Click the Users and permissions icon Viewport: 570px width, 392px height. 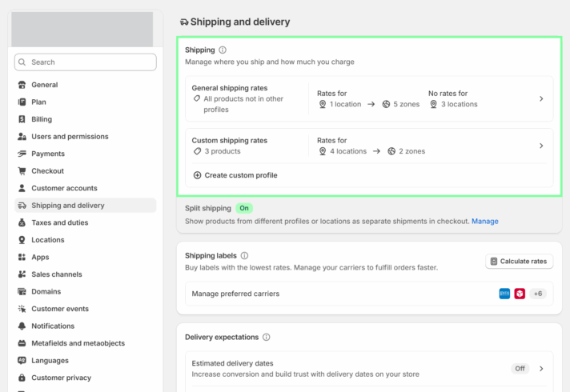(x=22, y=137)
